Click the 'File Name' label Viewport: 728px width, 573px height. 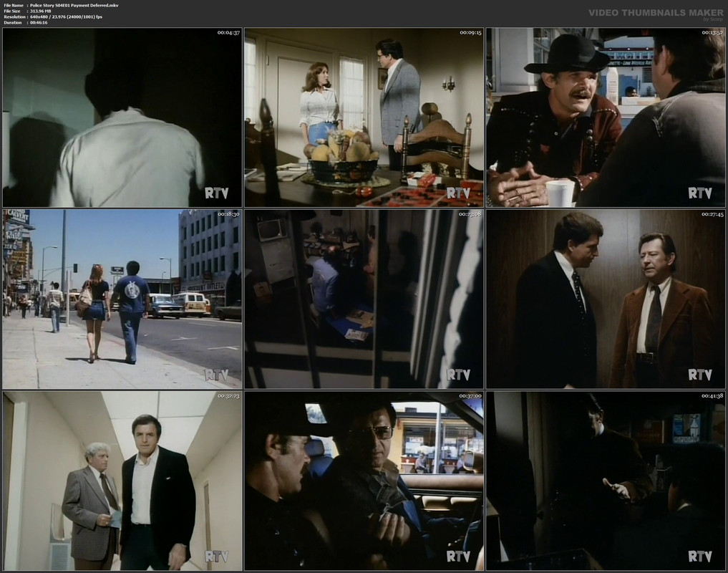point(14,5)
